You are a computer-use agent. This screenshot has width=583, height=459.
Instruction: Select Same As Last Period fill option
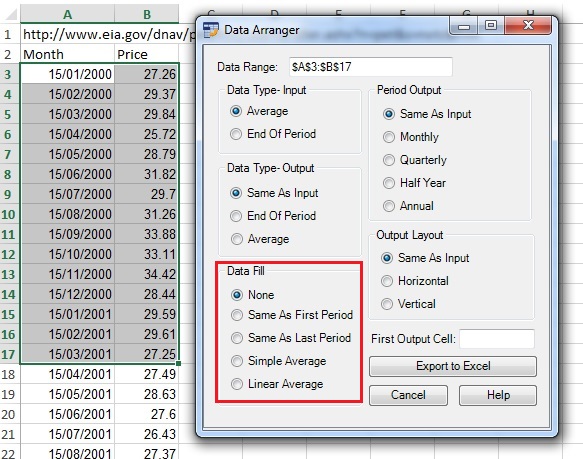pos(291,338)
